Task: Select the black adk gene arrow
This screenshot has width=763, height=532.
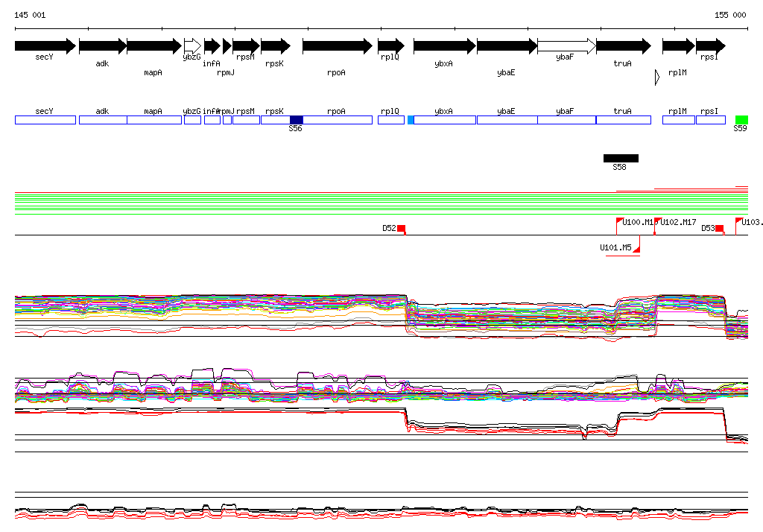Action: coord(103,46)
